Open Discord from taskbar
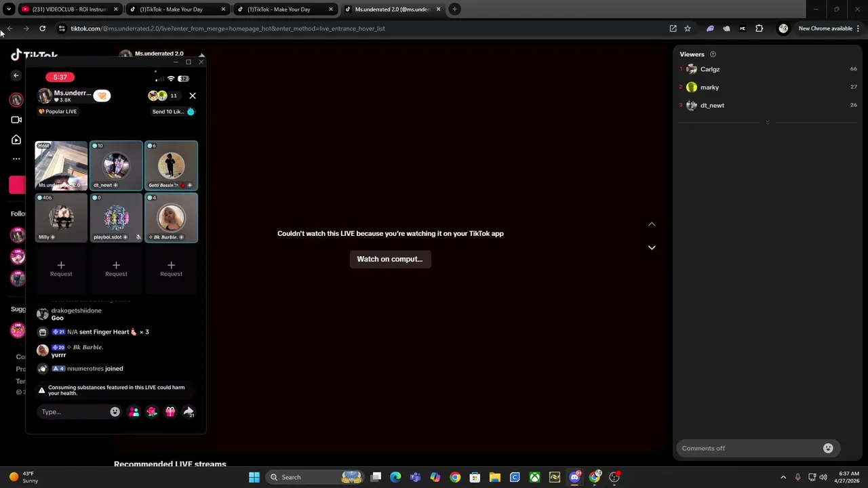The width and height of the screenshot is (868, 488). pyautogui.click(x=575, y=477)
